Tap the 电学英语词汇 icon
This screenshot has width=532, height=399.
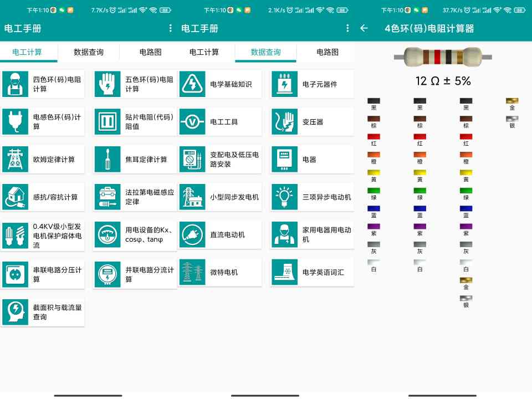click(284, 273)
